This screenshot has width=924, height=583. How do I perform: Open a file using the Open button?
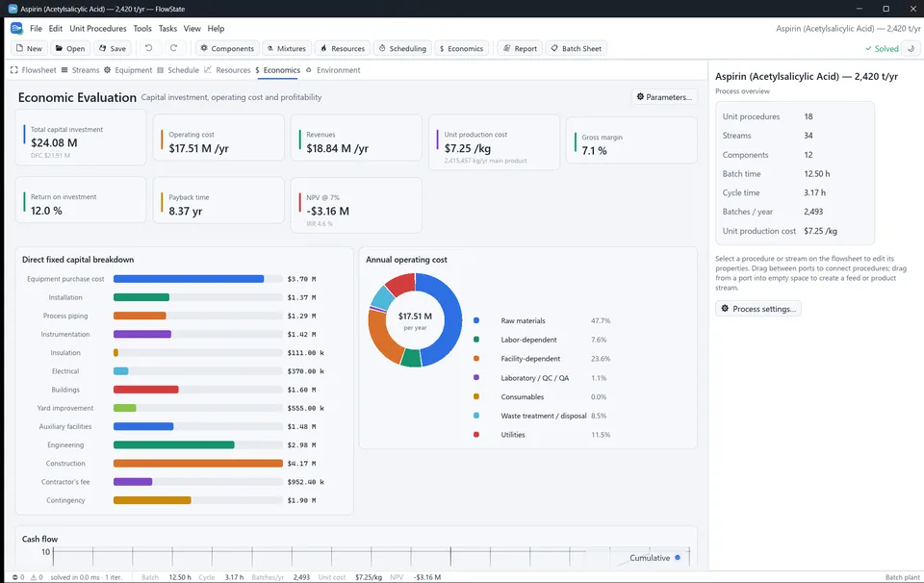click(x=70, y=48)
